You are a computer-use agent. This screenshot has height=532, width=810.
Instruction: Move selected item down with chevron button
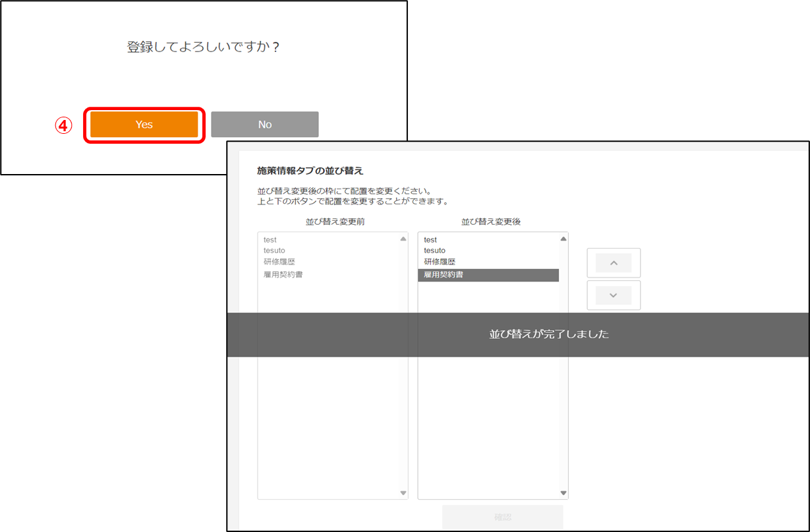coord(613,295)
